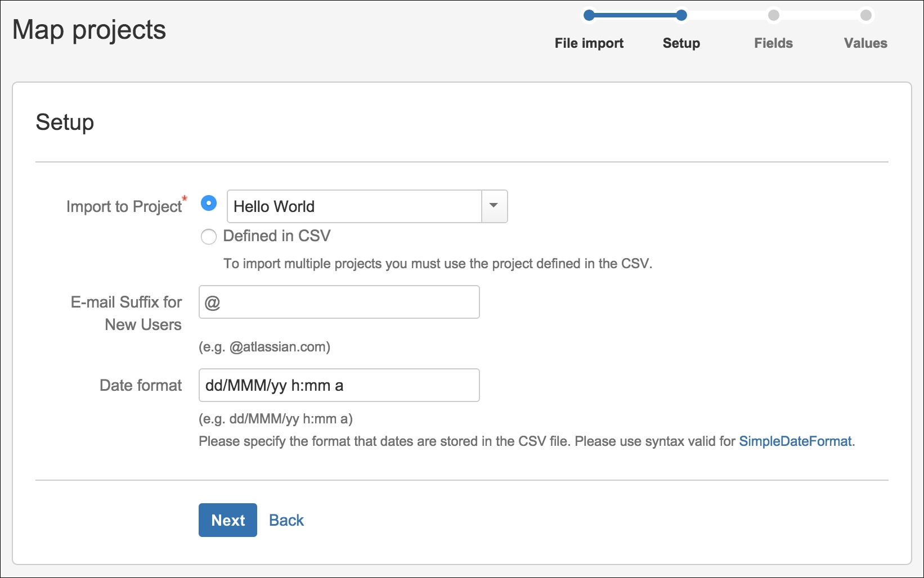
Task: Click the project dropdown arrow button
Action: [x=494, y=206]
